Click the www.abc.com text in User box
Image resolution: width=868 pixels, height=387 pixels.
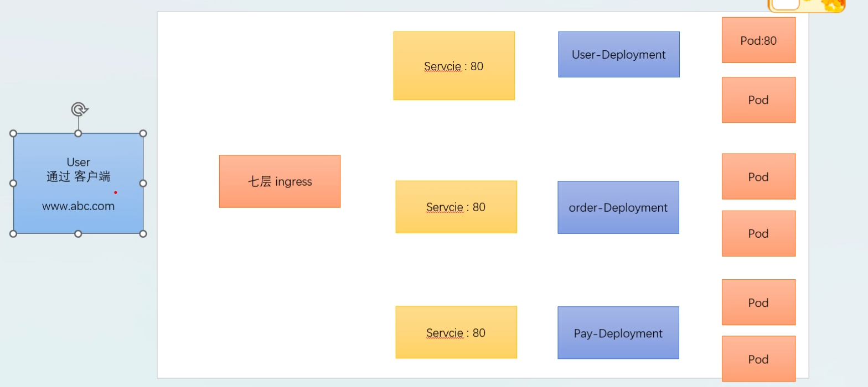point(78,206)
